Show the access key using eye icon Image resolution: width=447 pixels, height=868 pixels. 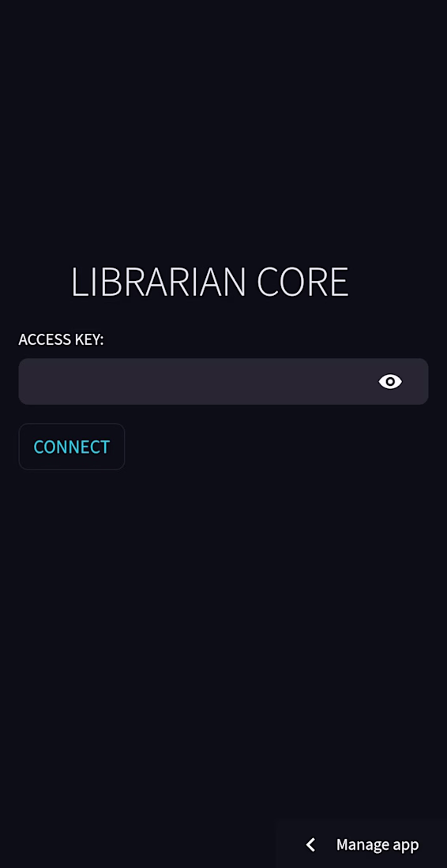[x=390, y=381]
